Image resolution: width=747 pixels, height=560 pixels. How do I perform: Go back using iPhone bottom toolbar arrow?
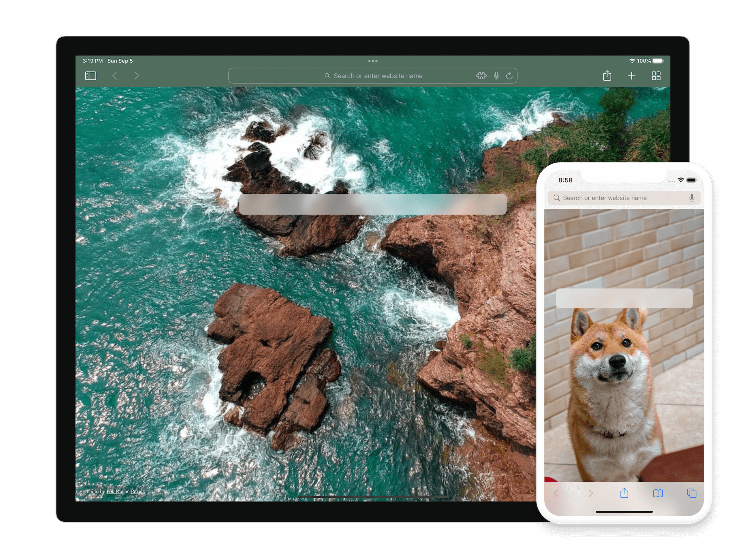pos(556,493)
